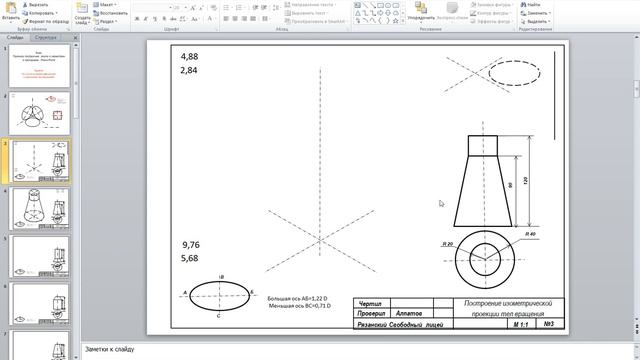Viewport: 640px width, 360px height.
Task: Open the font group dialog launcher
Action: (x=217, y=29)
